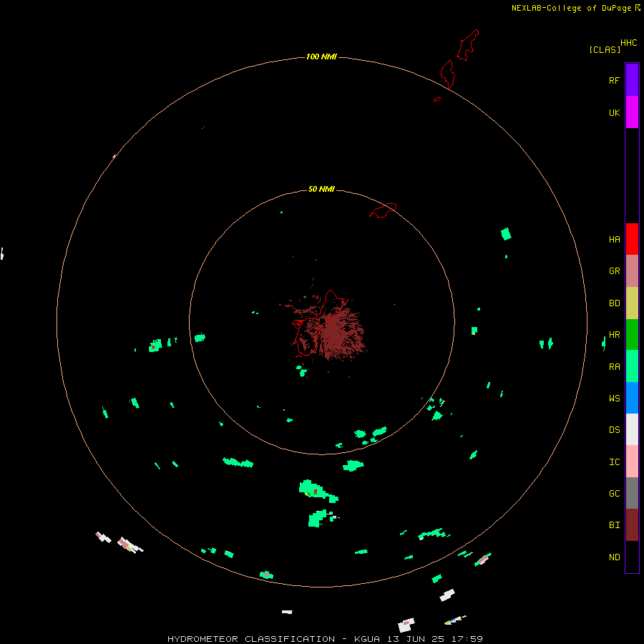This screenshot has height=644, width=644.
Task: Click the large red island outline on the 100 NMI ring
Action: tap(447, 74)
